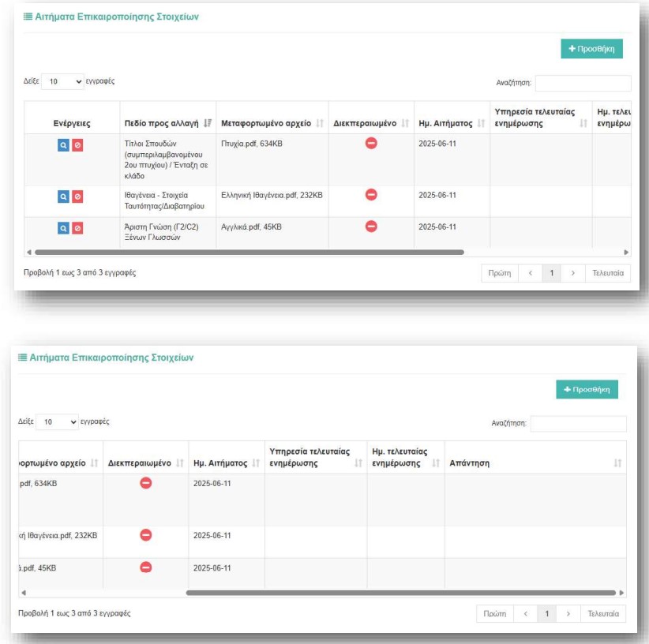Click the sort icon on Πεδίο προς αλλαγή column

[208, 122]
